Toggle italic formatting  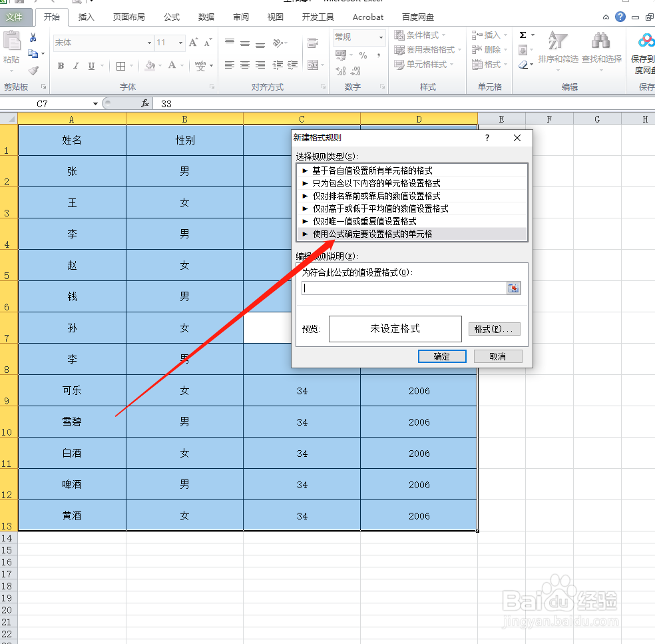pos(75,65)
